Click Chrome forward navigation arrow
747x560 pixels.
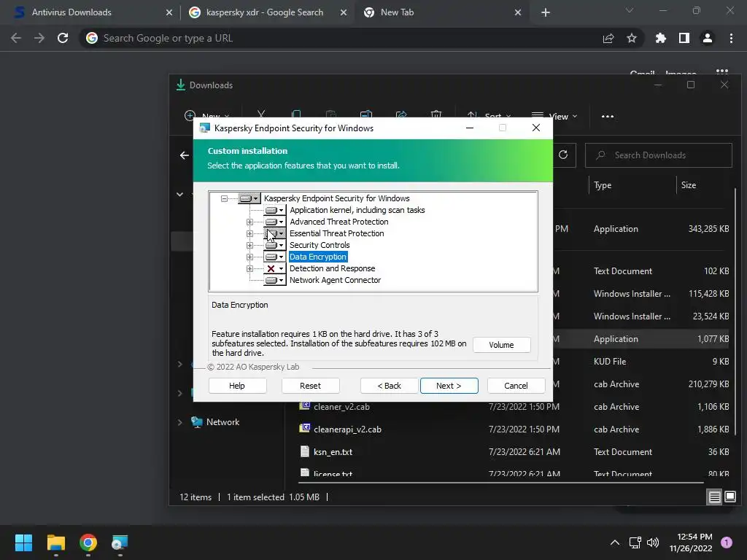(x=39, y=38)
